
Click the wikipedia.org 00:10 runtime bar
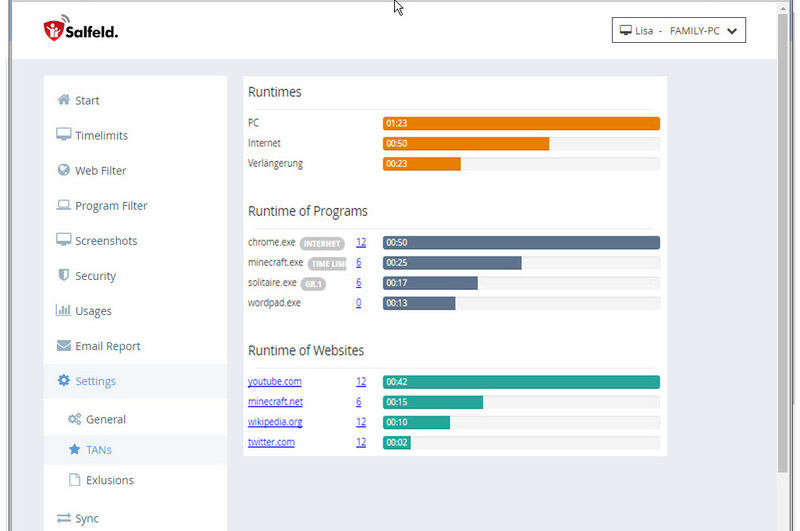416,422
